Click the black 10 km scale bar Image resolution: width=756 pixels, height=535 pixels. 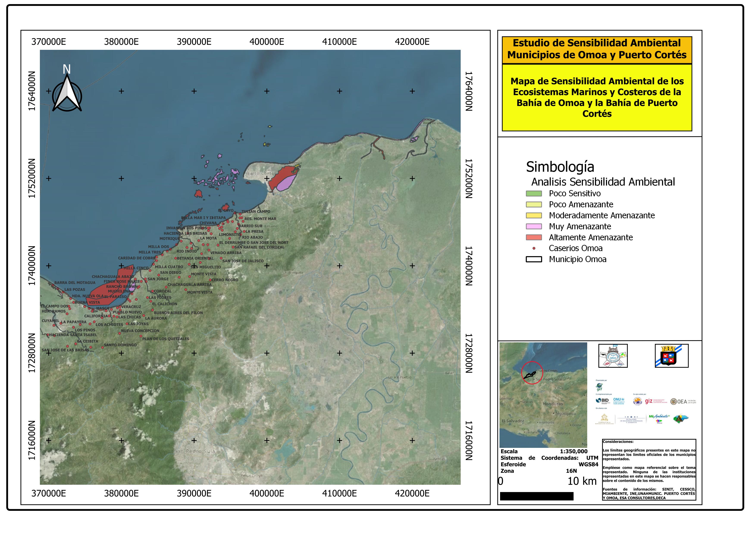[537, 496]
